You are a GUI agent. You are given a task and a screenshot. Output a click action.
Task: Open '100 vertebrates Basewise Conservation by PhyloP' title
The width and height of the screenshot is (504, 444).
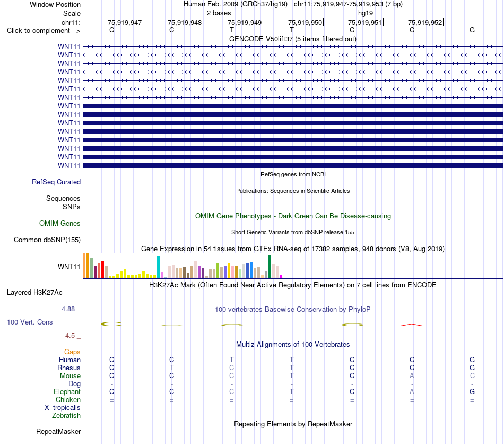tap(293, 310)
